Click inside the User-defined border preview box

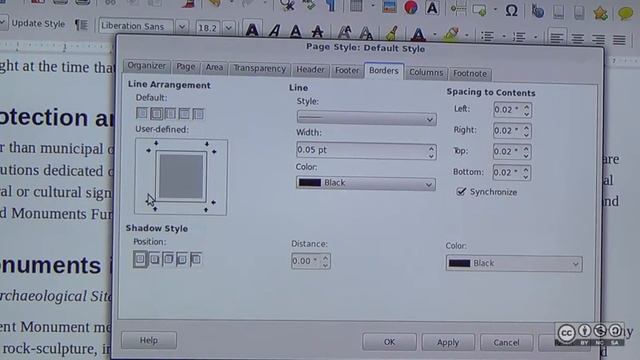click(x=181, y=177)
